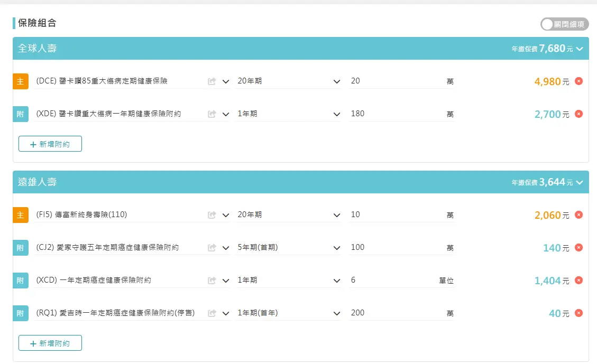Collapse the 遠雄人壽 section chevron
Viewport: 597px width, 364px height.
580,183
